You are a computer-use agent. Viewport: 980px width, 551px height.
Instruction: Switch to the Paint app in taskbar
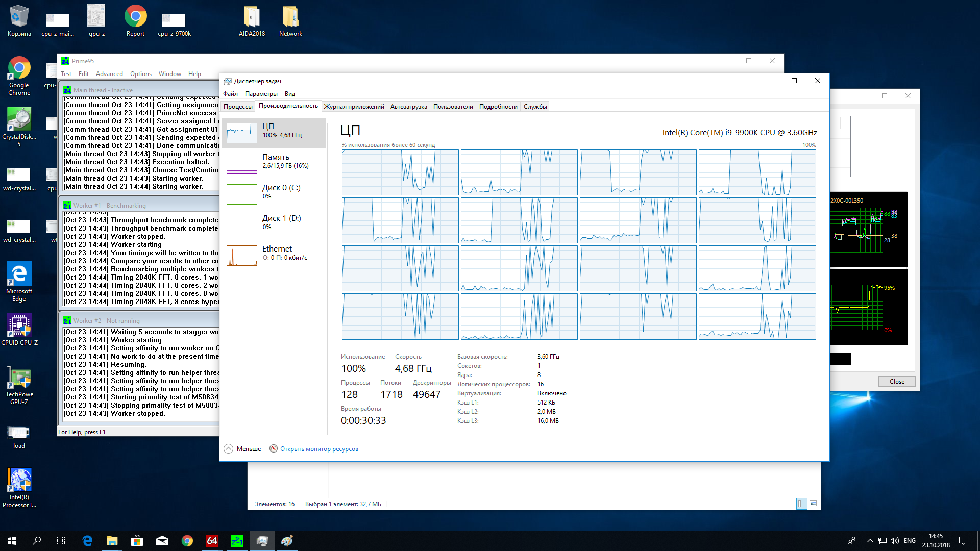[x=287, y=541]
